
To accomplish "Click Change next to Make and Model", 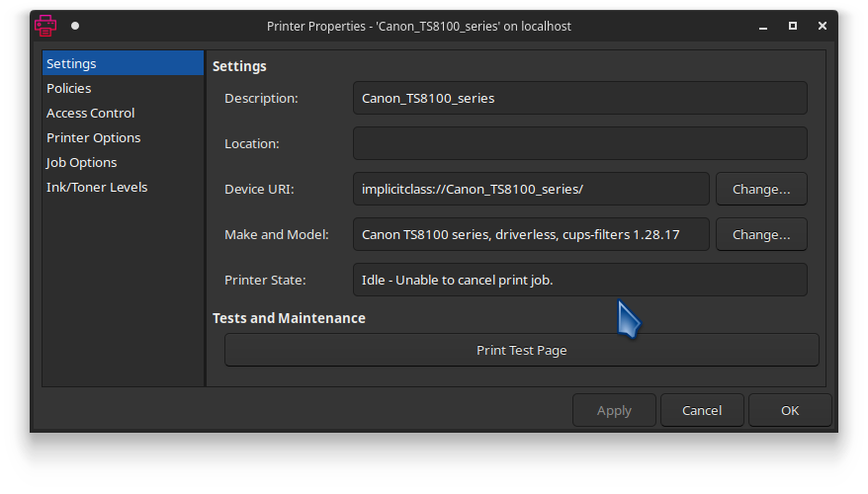I will pyautogui.click(x=761, y=234).
